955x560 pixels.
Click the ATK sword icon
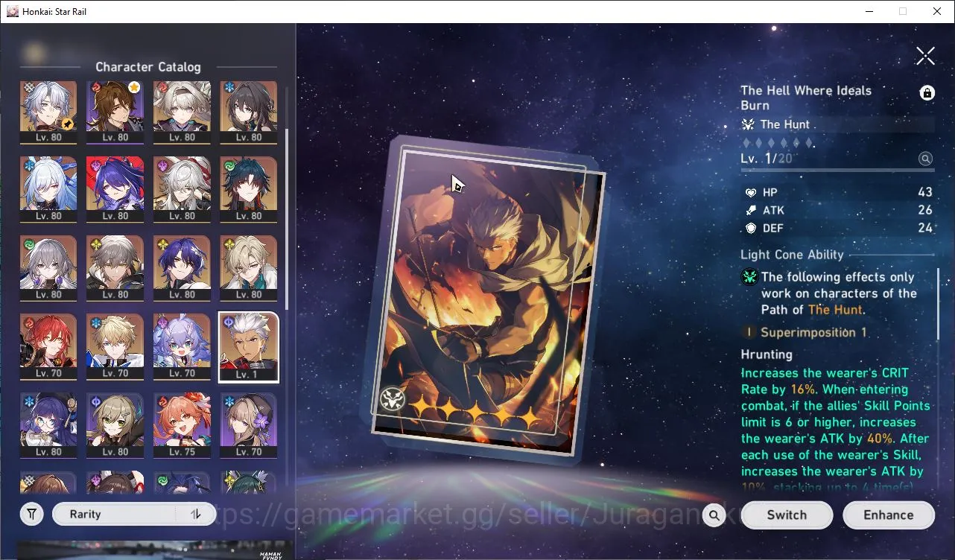[x=750, y=210]
